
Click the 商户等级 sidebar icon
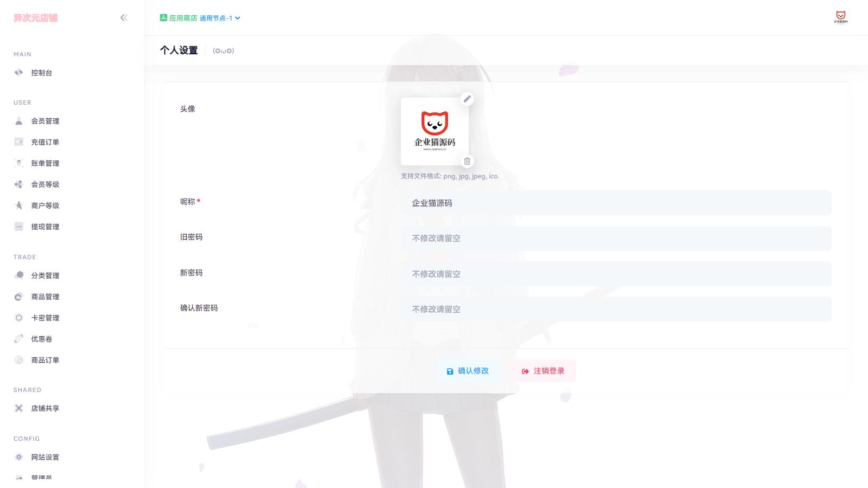tap(19, 206)
